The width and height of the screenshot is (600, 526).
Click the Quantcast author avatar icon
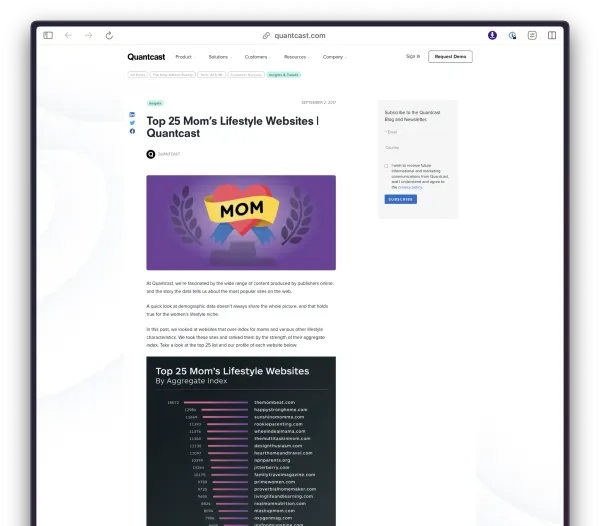tap(151, 154)
